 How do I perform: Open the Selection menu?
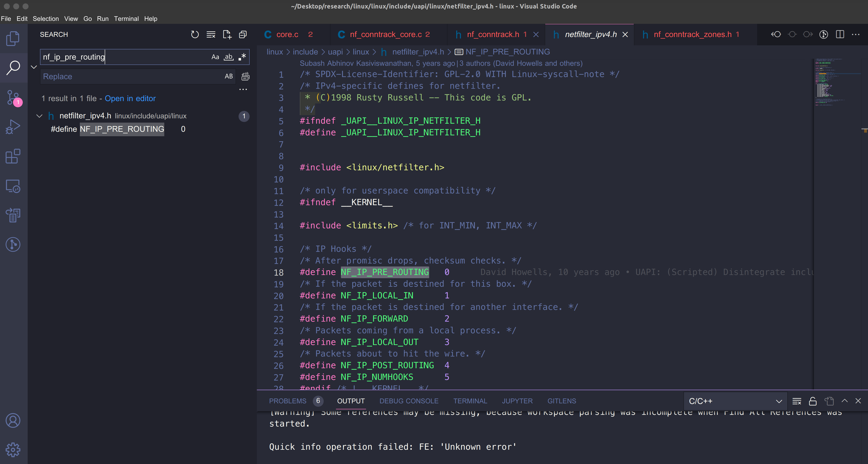pos(46,19)
